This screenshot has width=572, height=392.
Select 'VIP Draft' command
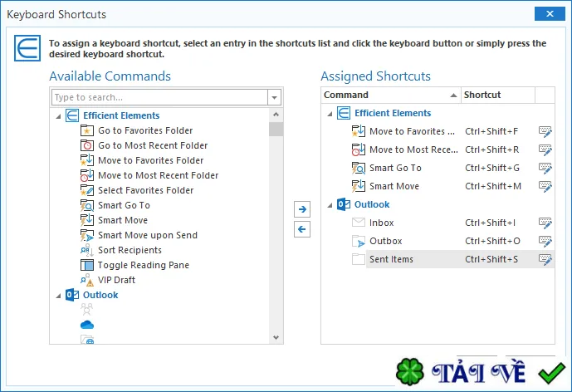(x=116, y=280)
